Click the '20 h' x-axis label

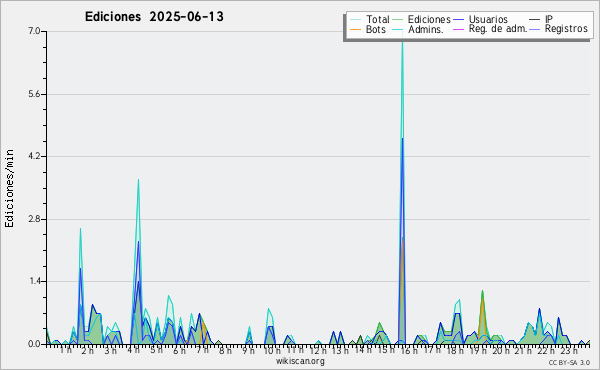[x=501, y=350]
